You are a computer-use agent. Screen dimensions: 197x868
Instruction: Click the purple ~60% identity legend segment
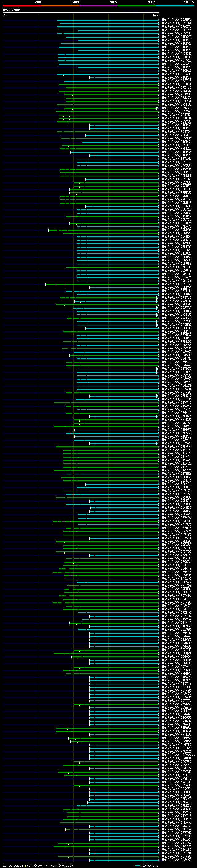tap(98, 6)
